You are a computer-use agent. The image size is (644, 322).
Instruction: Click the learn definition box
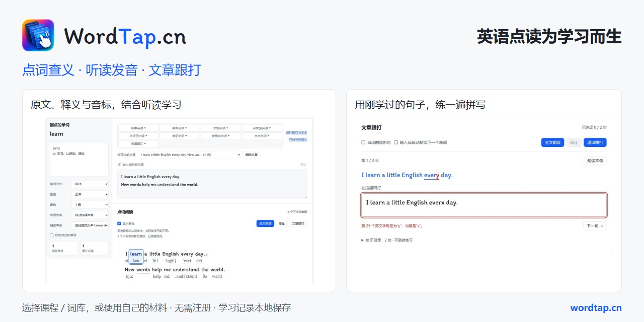tap(79, 159)
